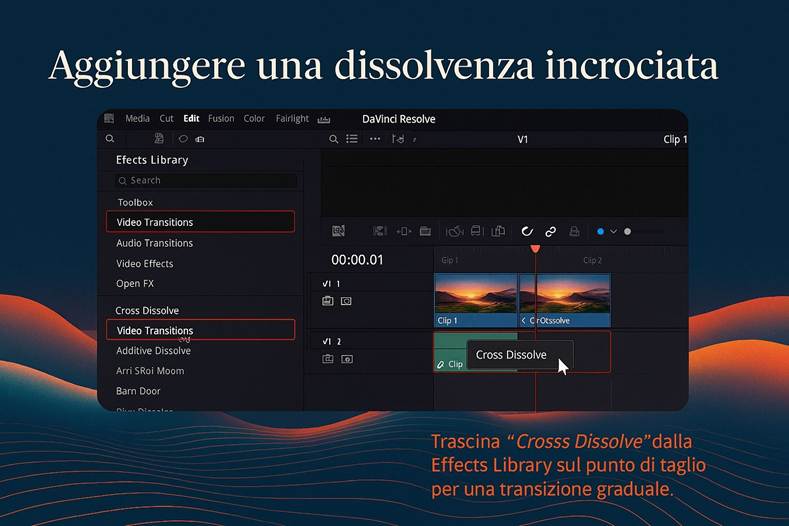Select the CrOtssolve clip on track V1 1
Viewport: 789px width, 526px height.
click(565, 300)
